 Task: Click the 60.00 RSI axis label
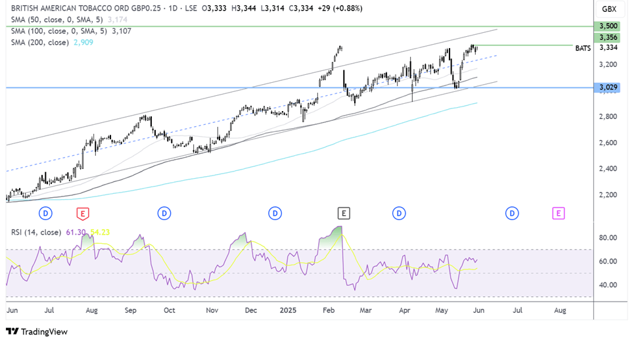coord(608,262)
